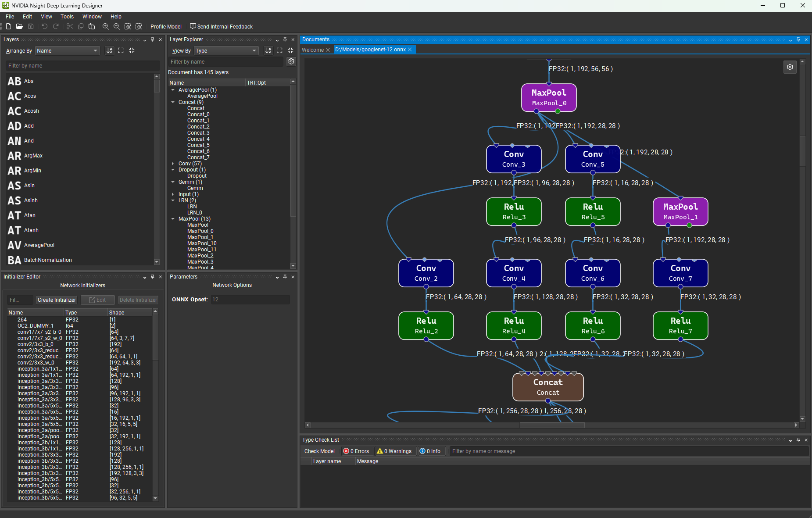This screenshot has width=812, height=518.
Task: Toggle the 0 Errors filter
Action: 357,451
